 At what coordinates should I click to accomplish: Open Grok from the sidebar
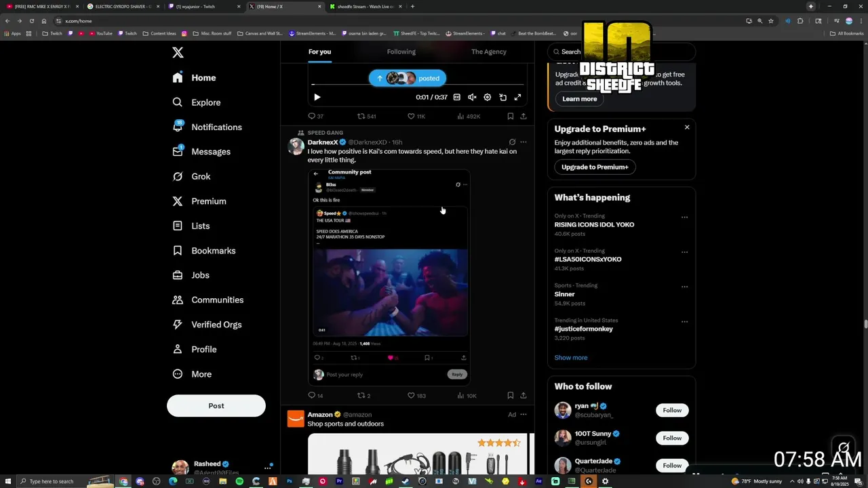(192, 176)
